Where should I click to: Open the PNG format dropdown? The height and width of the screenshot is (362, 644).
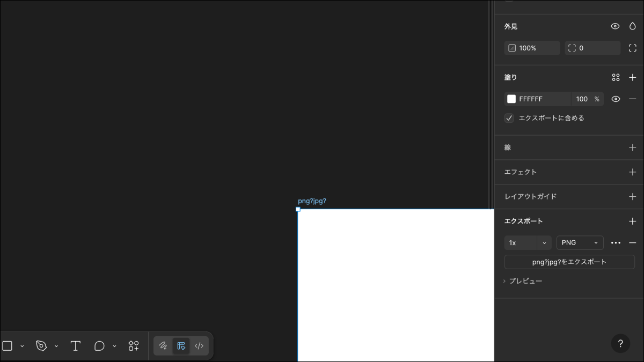(580, 243)
